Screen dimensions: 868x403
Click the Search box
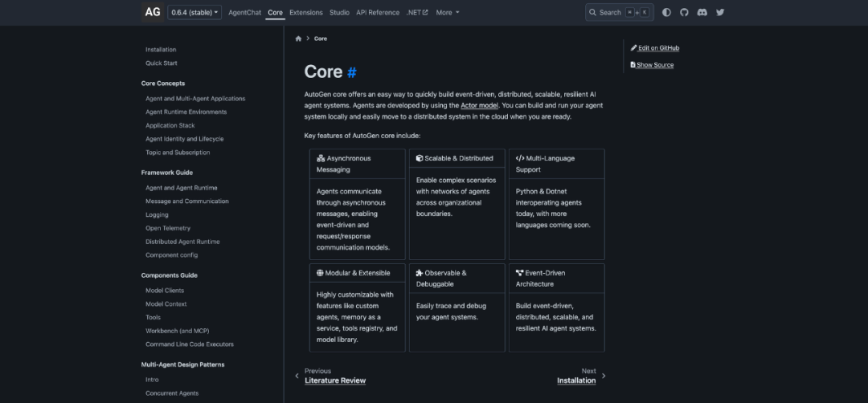[x=620, y=12]
